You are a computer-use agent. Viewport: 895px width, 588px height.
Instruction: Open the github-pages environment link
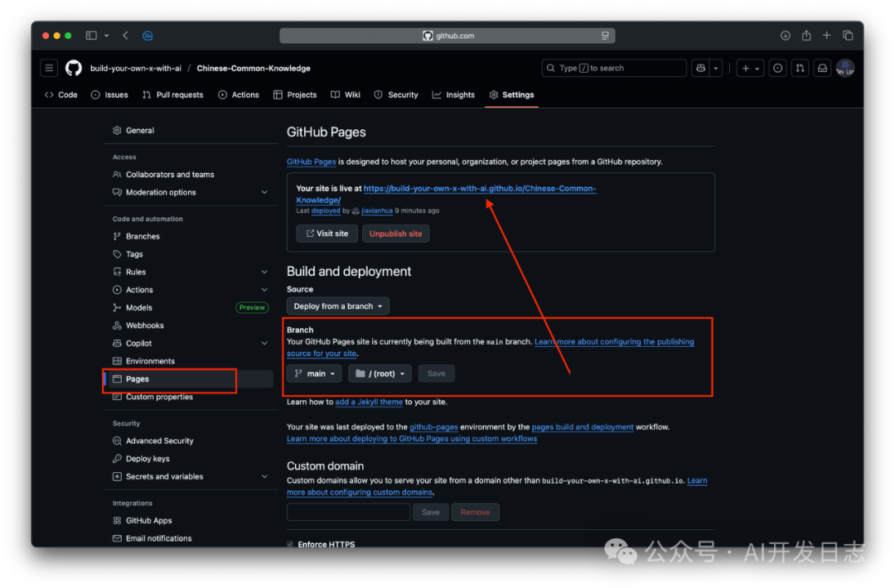click(433, 427)
